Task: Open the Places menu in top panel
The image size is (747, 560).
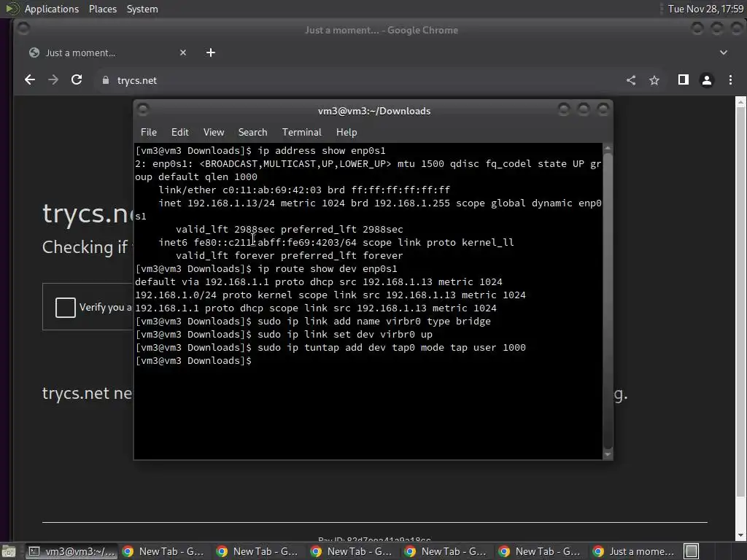Action: point(102,9)
